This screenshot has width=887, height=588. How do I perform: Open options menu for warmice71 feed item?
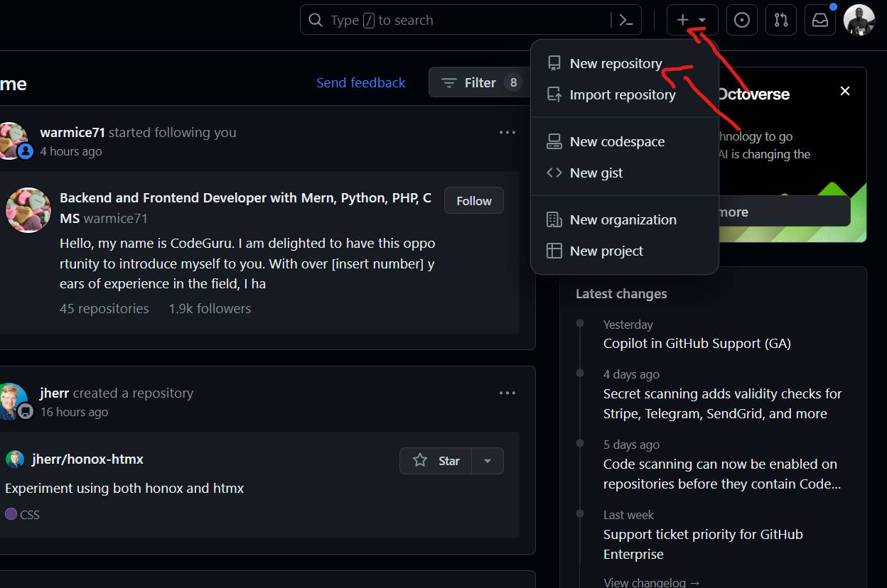(507, 133)
